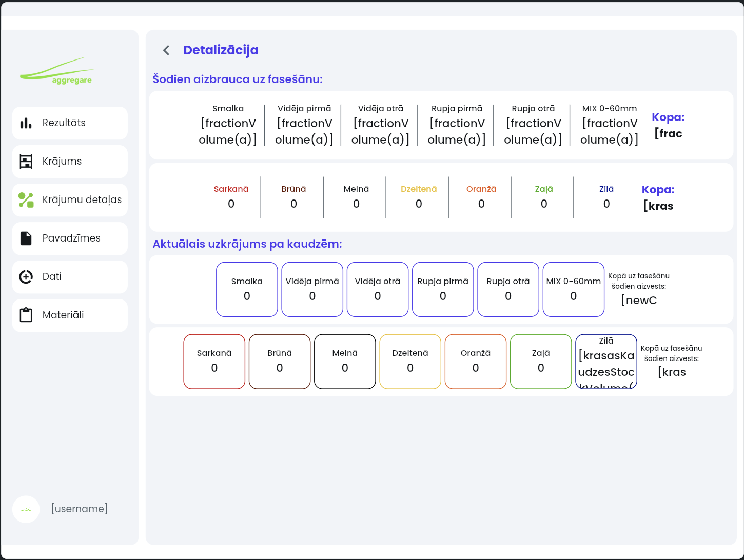Click the Materiāli clipboard icon
Screen dimensions: 744x560
[26, 315]
